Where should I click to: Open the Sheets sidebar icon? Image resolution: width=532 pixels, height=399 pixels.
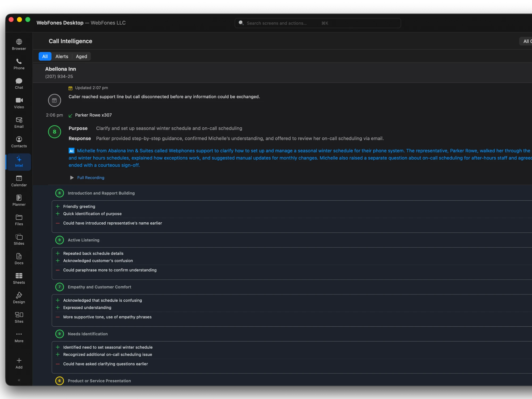[x=19, y=279]
